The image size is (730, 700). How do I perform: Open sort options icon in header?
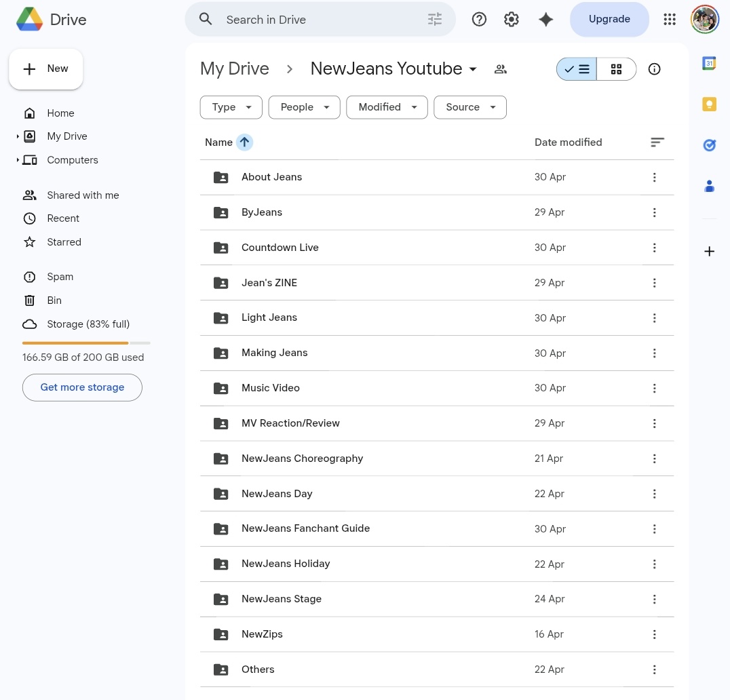[x=657, y=142]
